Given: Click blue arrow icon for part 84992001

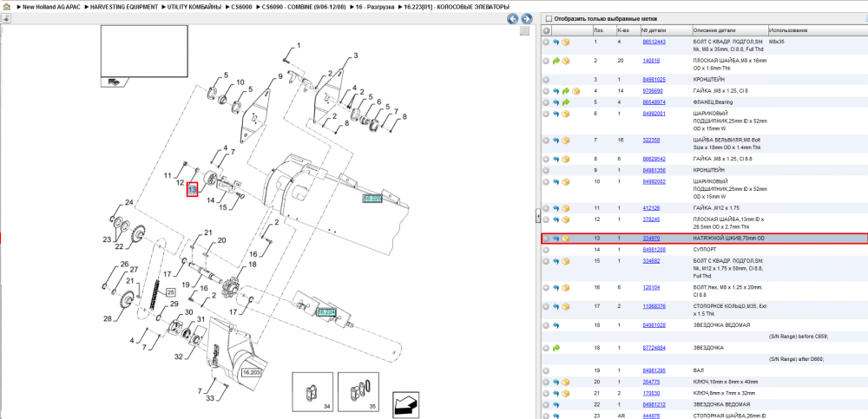Looking at the screenshot, I should click(556, 114).
